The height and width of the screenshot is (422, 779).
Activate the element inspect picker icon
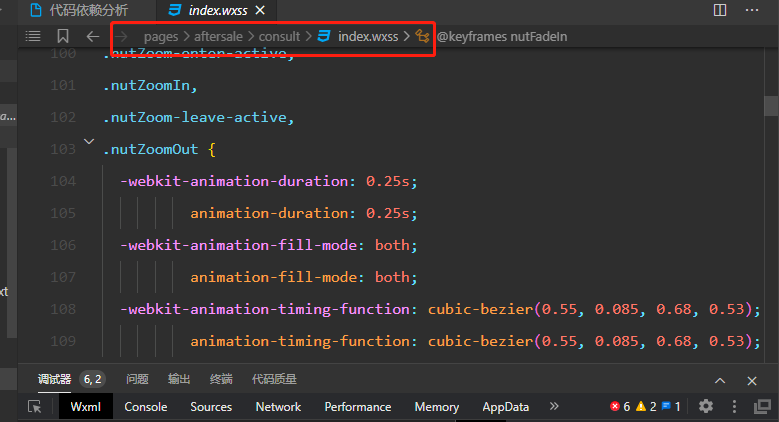point(35,407)
